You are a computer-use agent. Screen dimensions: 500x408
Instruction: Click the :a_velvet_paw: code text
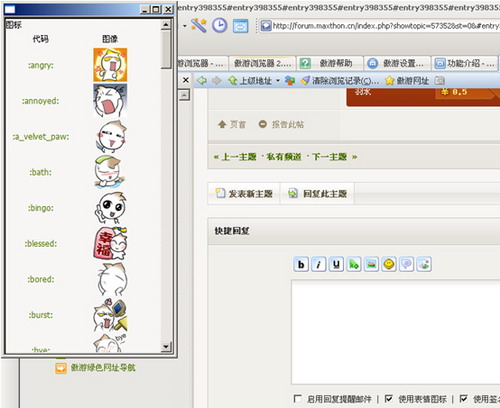tap(41, 137)
